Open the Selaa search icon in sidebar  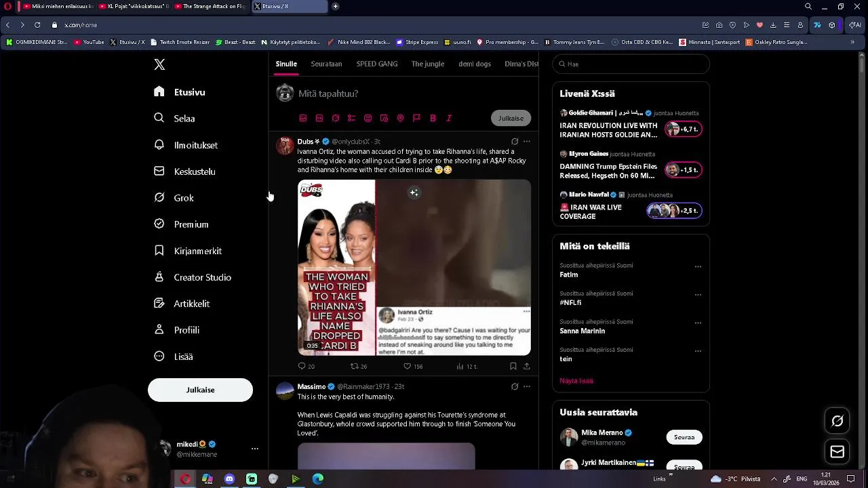pyautogui.click(x=159, y=118)
